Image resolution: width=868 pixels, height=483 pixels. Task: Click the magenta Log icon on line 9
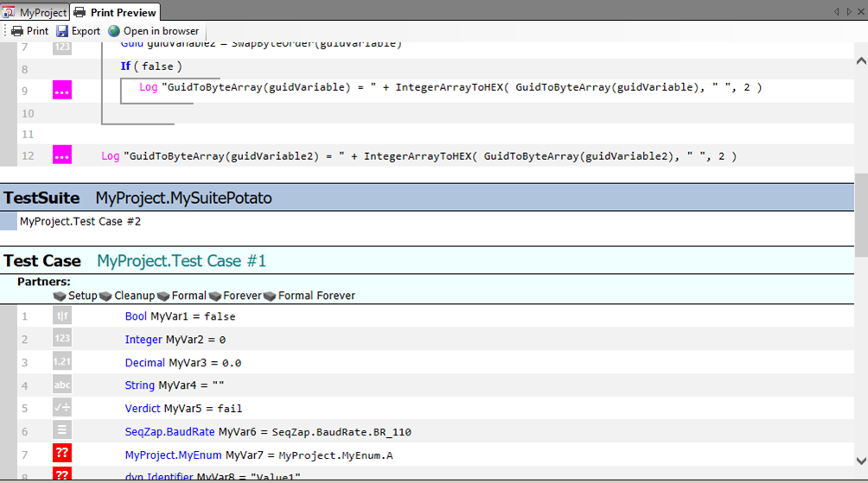[x=62, y=90]
